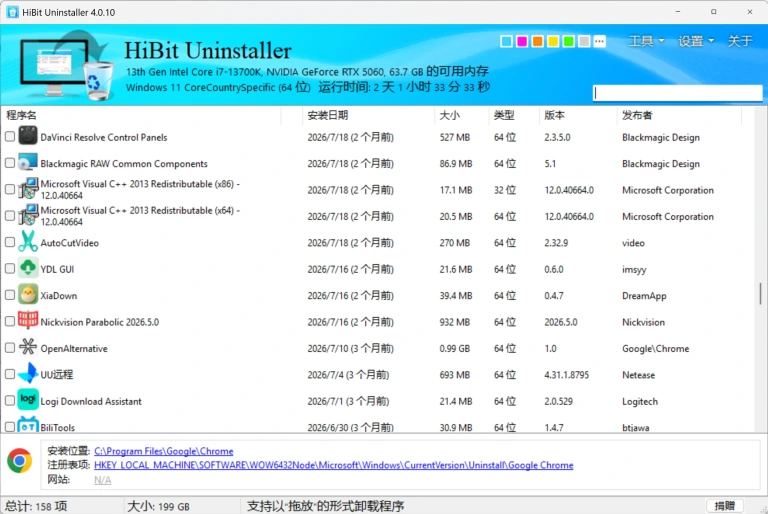Sort by 发布者 column header

coord(679,115)
